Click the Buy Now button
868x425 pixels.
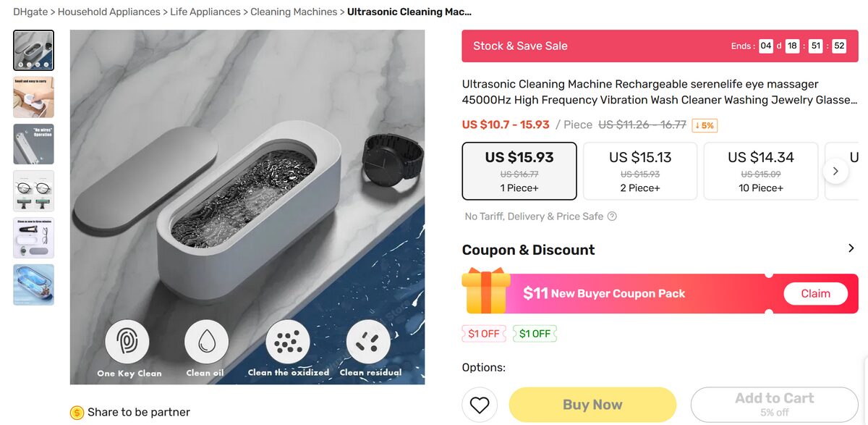tap(592, 404)
